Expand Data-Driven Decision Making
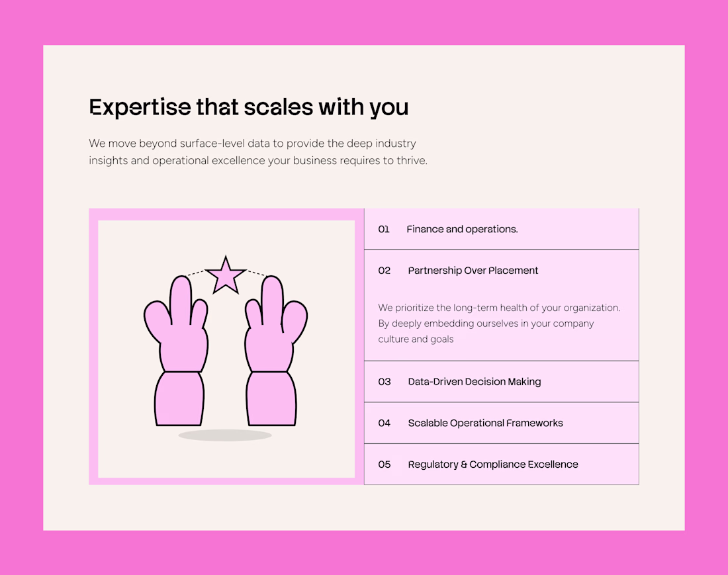This screenshot has height=575, width=728. coord(474,382)
